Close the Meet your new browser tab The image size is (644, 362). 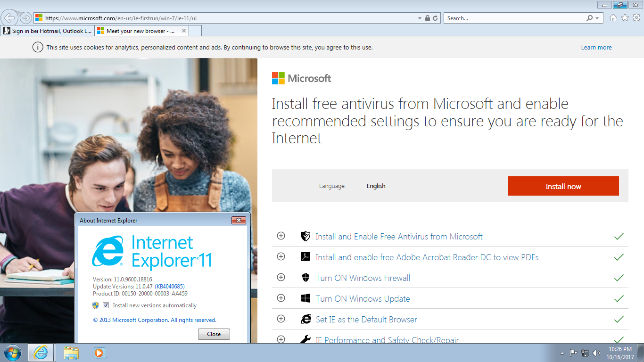(x=184, y=31)
